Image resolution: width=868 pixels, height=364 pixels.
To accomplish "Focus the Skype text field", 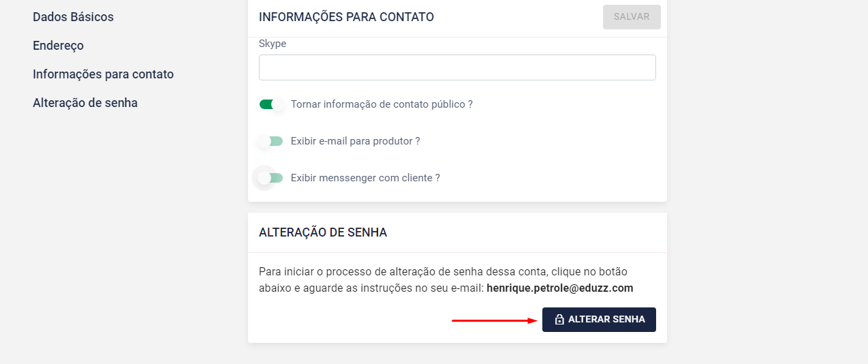I will (457, 67).
